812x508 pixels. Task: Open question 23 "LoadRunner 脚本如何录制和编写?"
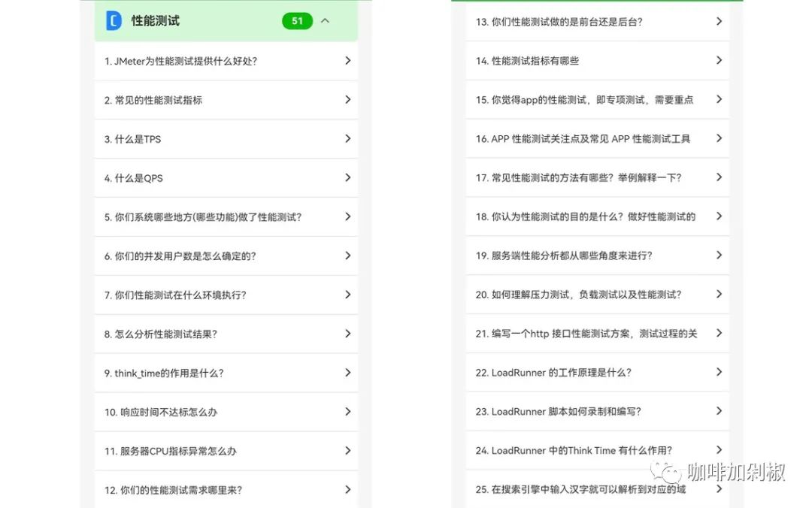click(x=598, y=412)
